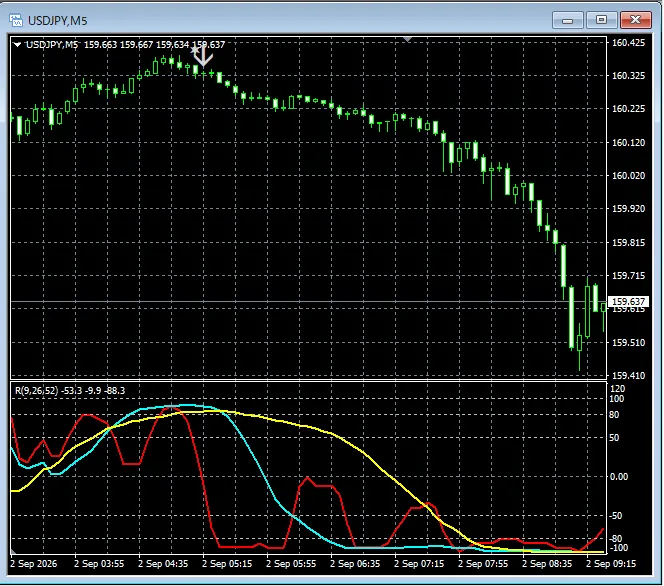Click the USDJPY,M5 chart window icon
Viewport: 664px width, 586px height.
point(16,20)
